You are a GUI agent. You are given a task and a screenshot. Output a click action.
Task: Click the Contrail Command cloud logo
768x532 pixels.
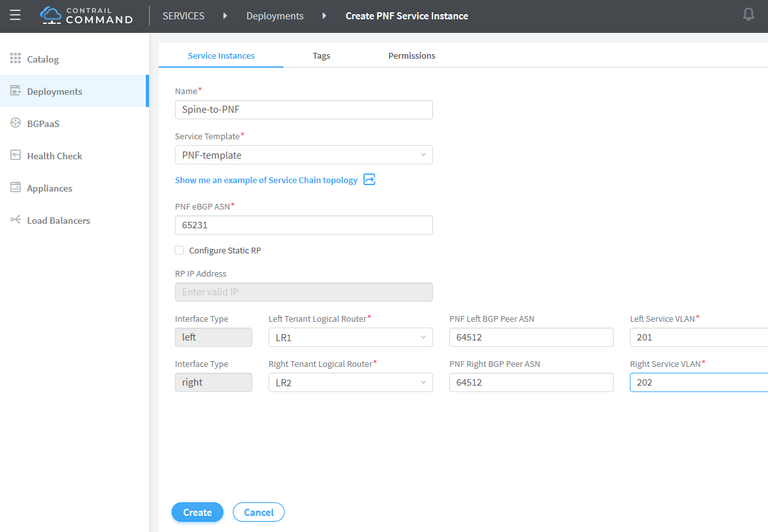[50, 15]
